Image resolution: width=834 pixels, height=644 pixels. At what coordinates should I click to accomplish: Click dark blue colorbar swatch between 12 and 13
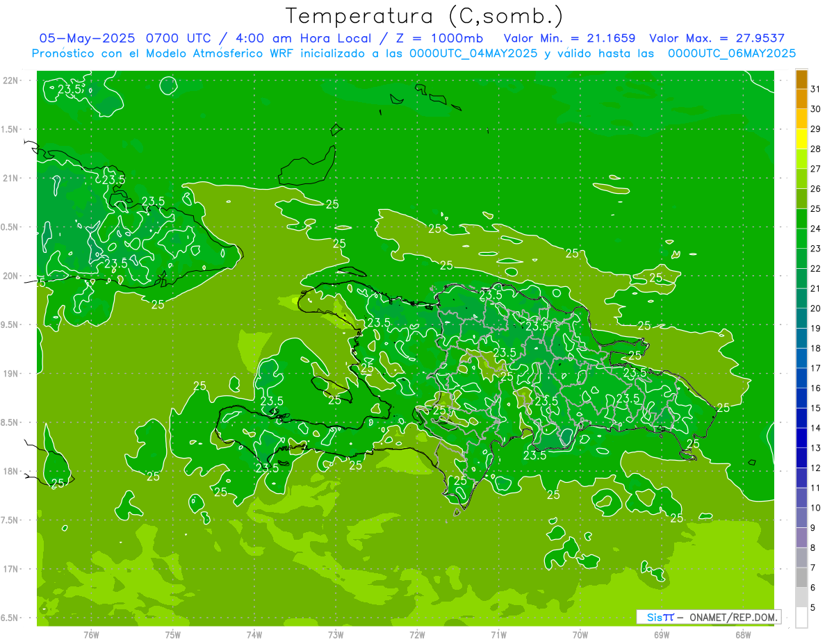coord(801,458)
